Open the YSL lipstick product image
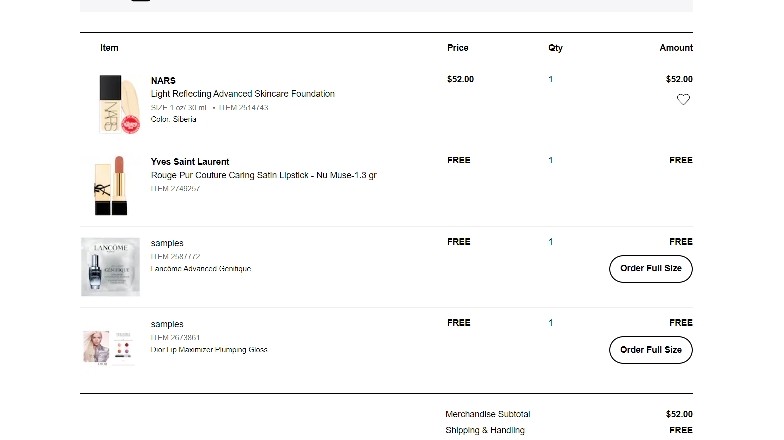 tap(111, 186)
